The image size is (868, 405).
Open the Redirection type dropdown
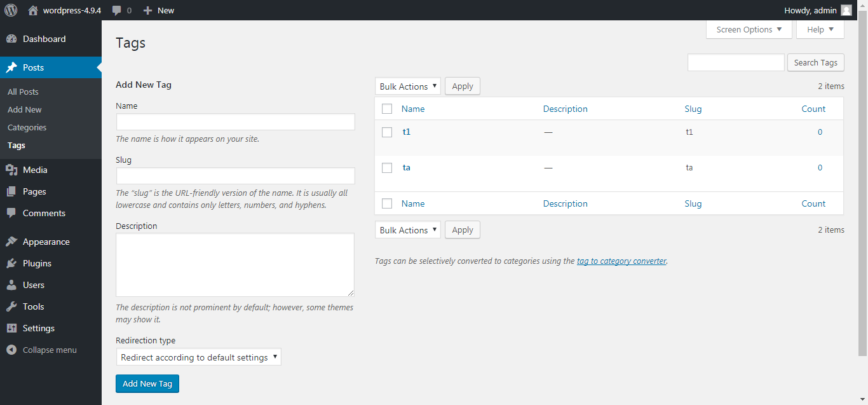(198, 357)
